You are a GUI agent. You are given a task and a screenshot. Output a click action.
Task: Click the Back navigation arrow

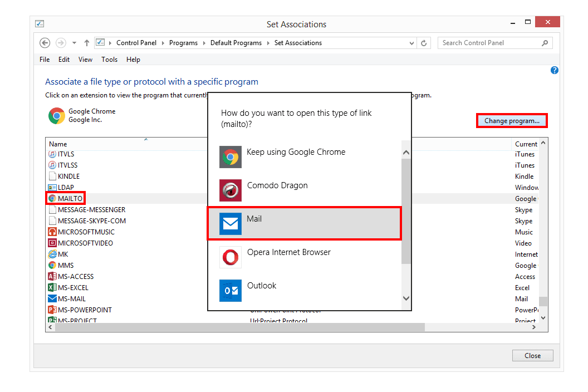coord(45,43)
